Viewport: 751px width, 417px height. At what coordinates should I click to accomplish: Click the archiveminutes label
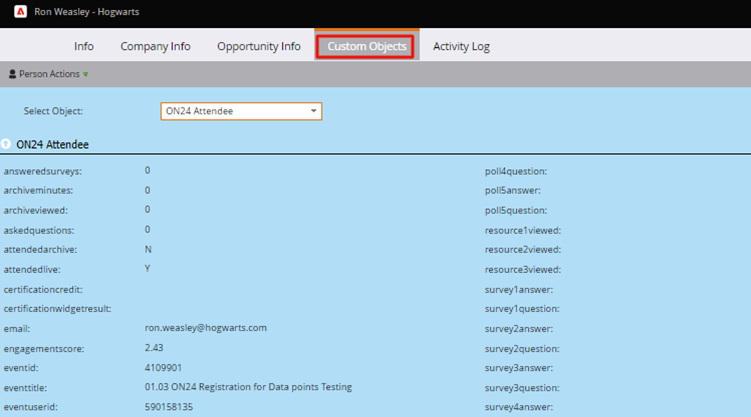pyautogui.click(x=38, y=191)
